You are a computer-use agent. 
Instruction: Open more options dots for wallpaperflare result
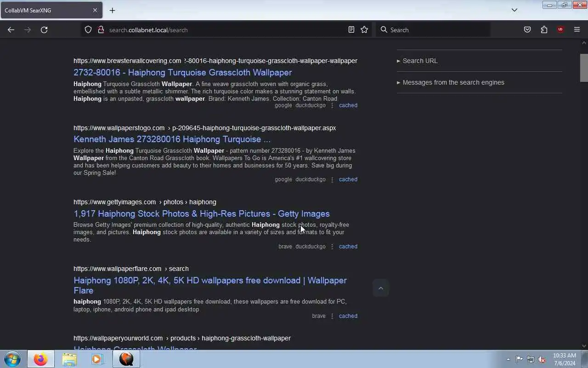332,316
